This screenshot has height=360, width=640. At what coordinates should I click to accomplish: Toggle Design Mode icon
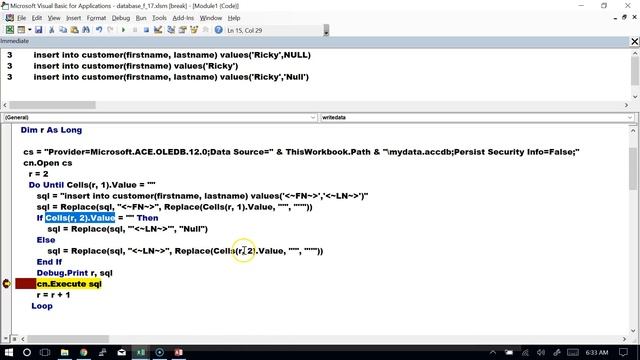coord(158,30)
